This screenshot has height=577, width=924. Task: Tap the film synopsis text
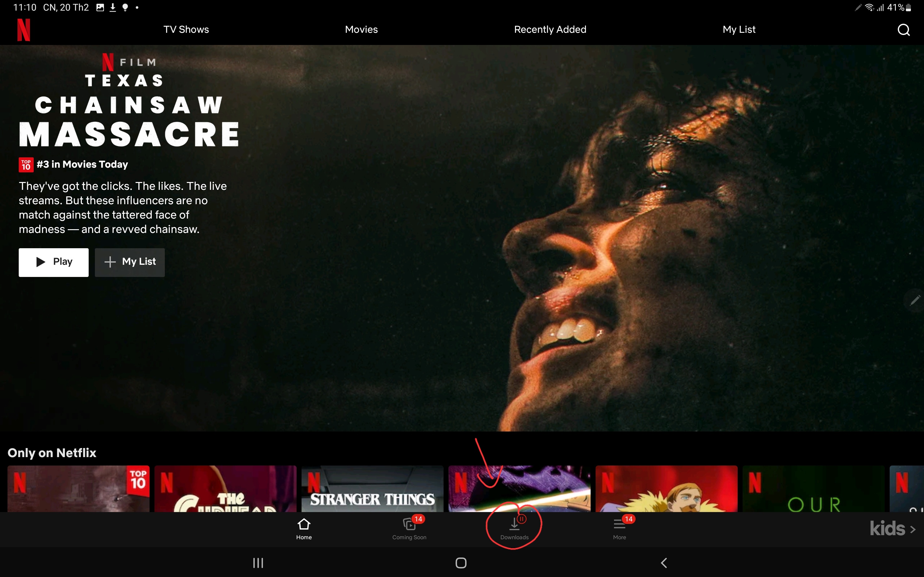click(x=123, y=208)
